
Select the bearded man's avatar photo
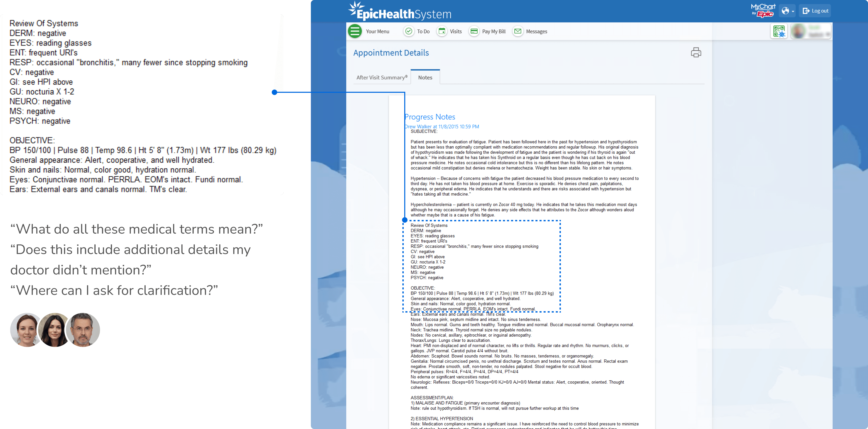(x=83, y=330)
